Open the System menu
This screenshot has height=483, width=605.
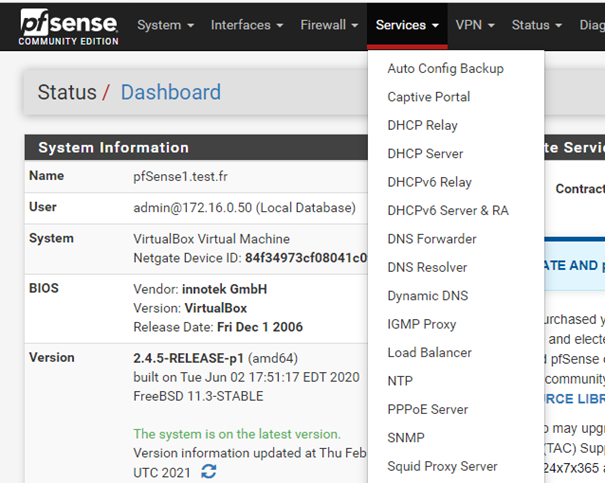(x=166, y=25)
